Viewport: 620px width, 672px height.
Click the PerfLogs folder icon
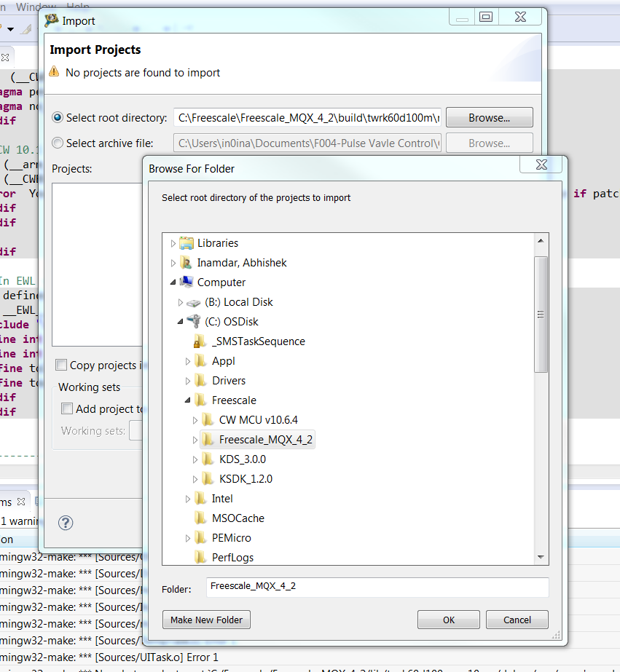click(x=200, y=557)
